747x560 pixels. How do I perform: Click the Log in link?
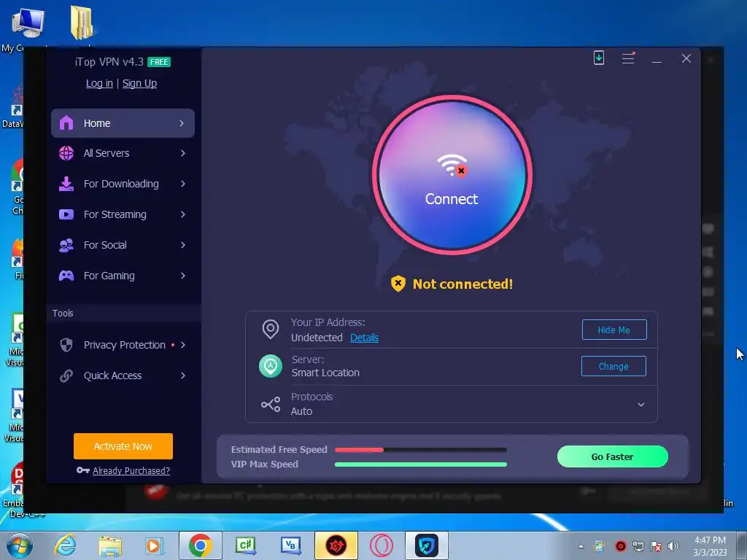coord(99,83)
